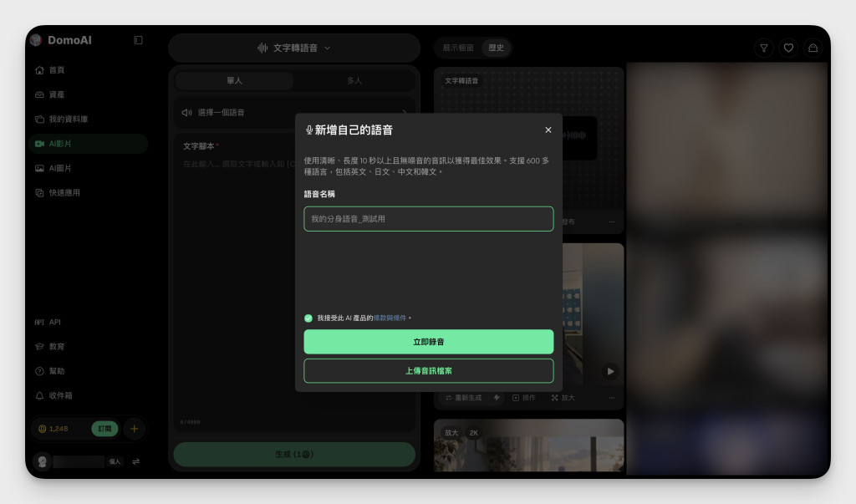Click the lightning bolt icon beside 重新生成

click(497, 398)
